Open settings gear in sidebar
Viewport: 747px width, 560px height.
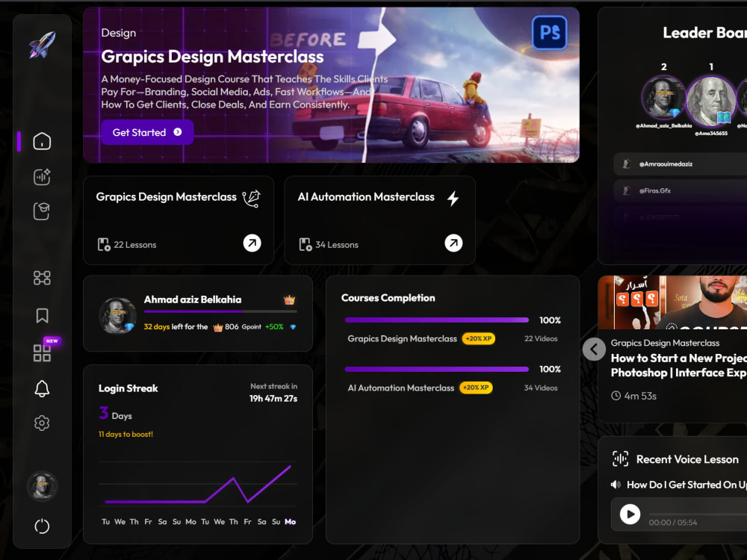42,423
